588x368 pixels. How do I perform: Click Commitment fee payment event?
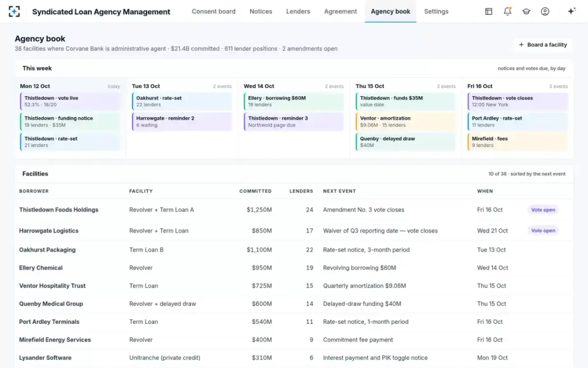click(x=358, y=340)
